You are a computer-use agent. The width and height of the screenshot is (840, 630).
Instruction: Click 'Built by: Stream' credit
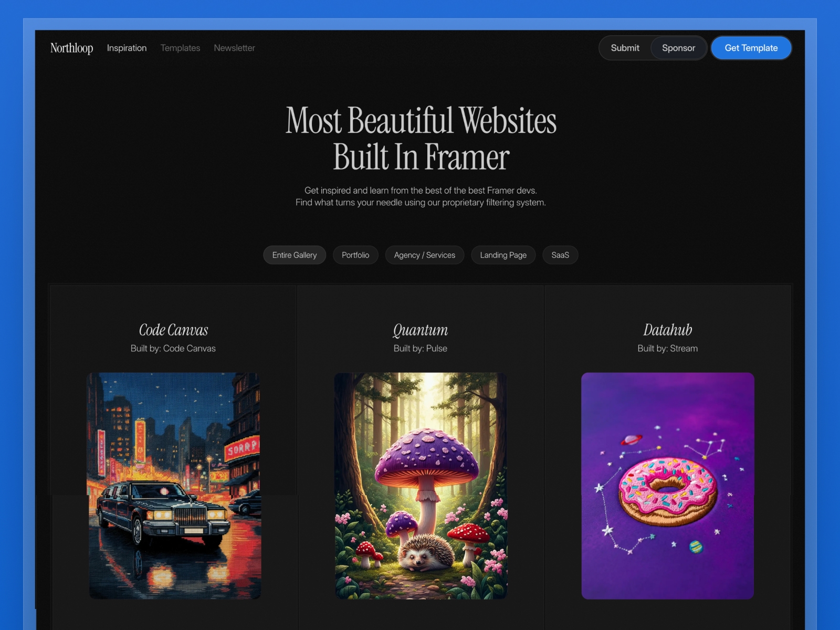click(668, 348)
